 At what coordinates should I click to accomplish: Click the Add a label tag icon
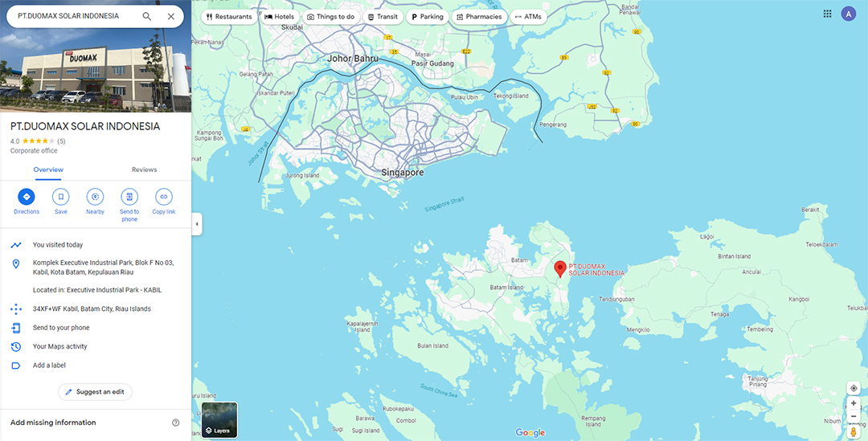16,365
